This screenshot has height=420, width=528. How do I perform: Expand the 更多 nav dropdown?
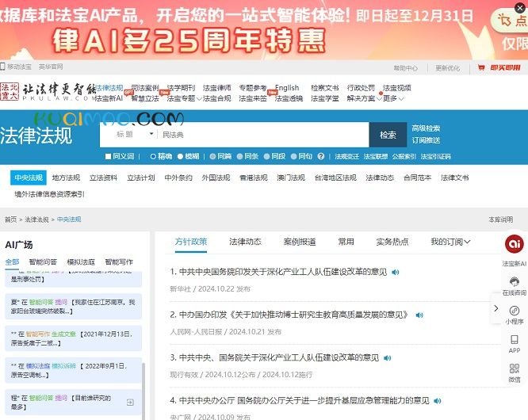point(401,99)
